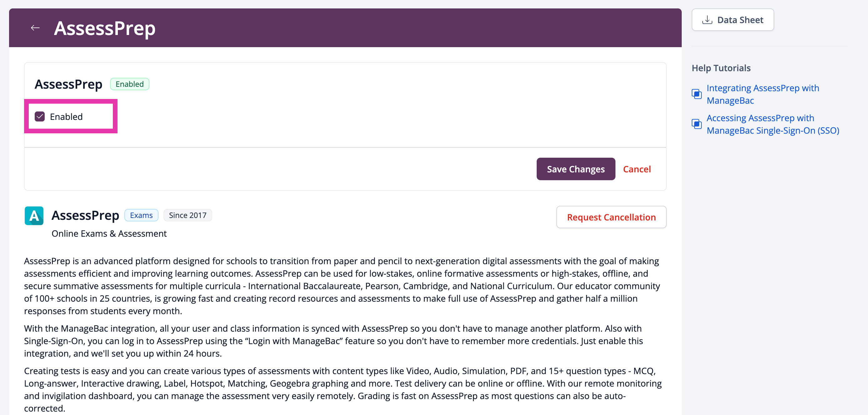Click Online Exams & Assessment subtitle
The height and width of the screenshot is (415, 868).
click(x=109, y=234)
